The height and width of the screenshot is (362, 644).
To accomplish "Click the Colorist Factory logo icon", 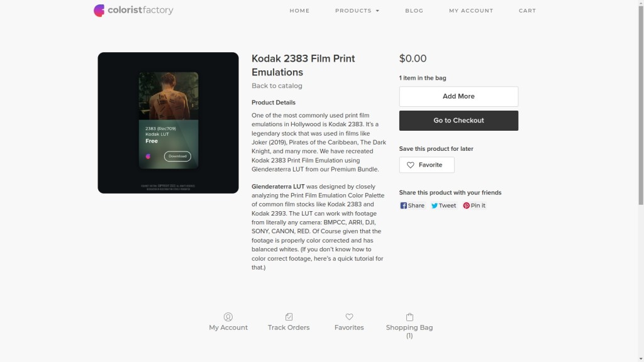I will [x=99, y=10].
